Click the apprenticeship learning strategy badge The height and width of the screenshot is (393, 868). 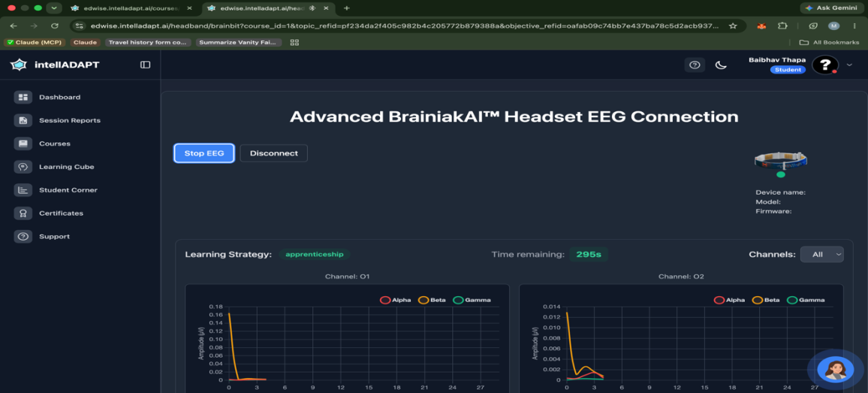click(315, 255)
